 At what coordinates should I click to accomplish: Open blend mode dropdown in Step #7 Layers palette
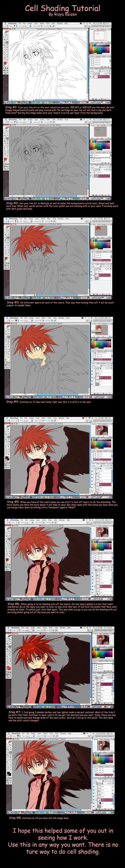pos(98,675)
